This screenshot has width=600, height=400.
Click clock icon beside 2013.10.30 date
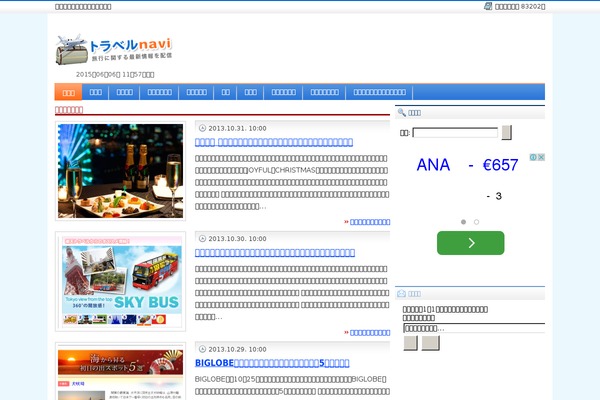[202, 238]
